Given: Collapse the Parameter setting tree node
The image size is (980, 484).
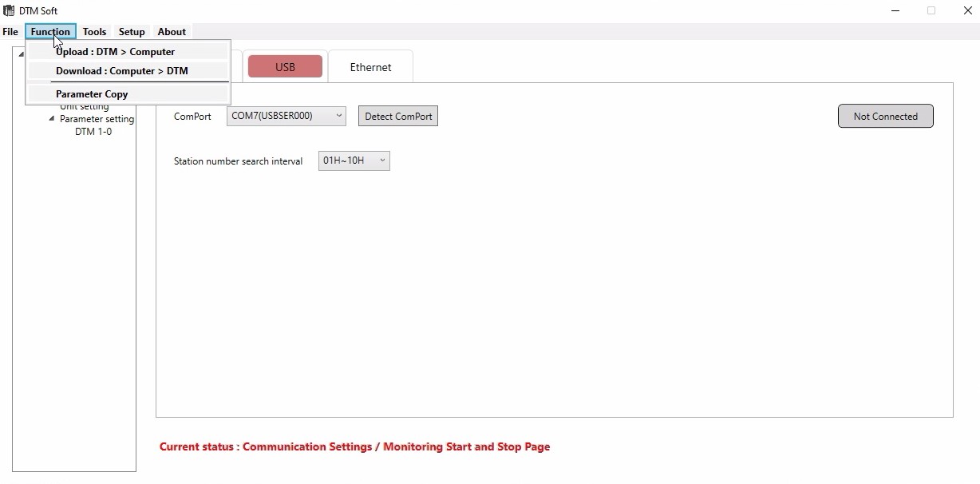Looking at the screenshot, I should pos(52,119).
